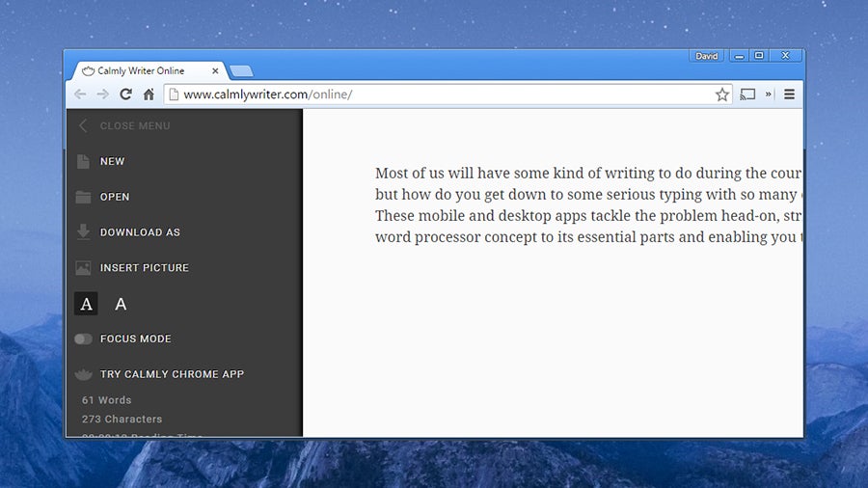The width and height of the screenshot is (868, 488).
Task: Select the serif font A option
Action: (x=86, y=304)
